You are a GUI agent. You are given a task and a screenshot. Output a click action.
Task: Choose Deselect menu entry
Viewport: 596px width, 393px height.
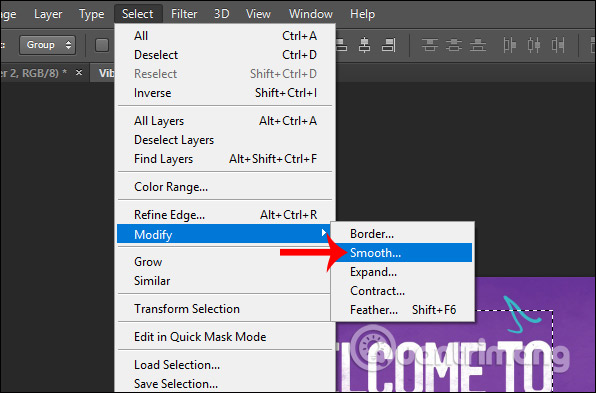tap(225, 55)
